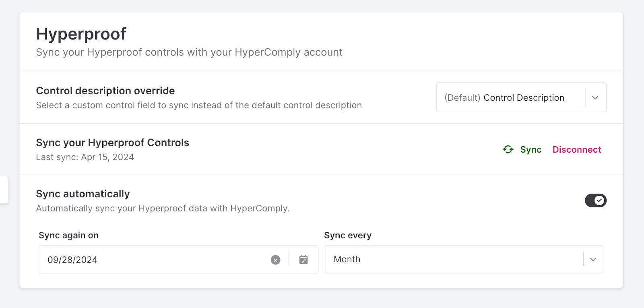Click the Control description override label
This screenshot has height=308, width=644.
point(105,91)
